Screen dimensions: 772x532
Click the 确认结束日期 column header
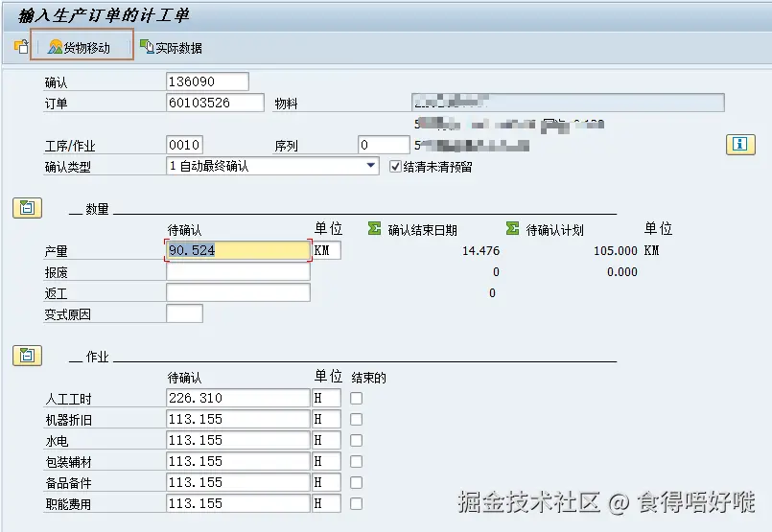[422, 230]
